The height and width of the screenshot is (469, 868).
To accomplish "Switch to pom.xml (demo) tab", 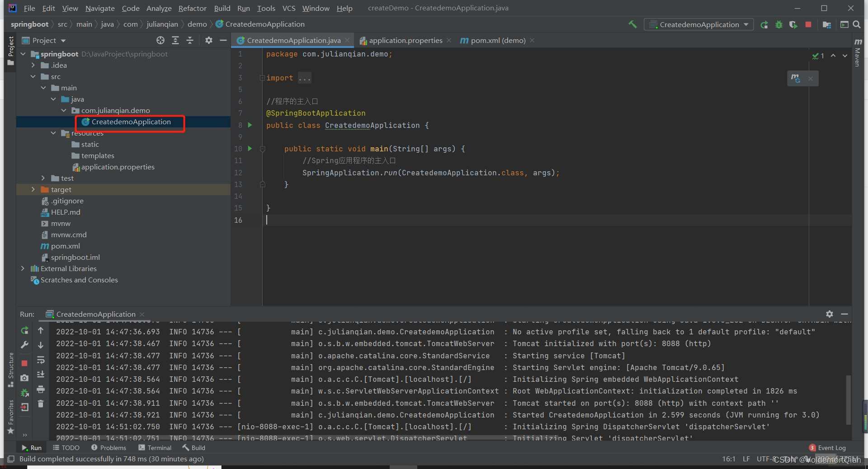I will point(498,41).
